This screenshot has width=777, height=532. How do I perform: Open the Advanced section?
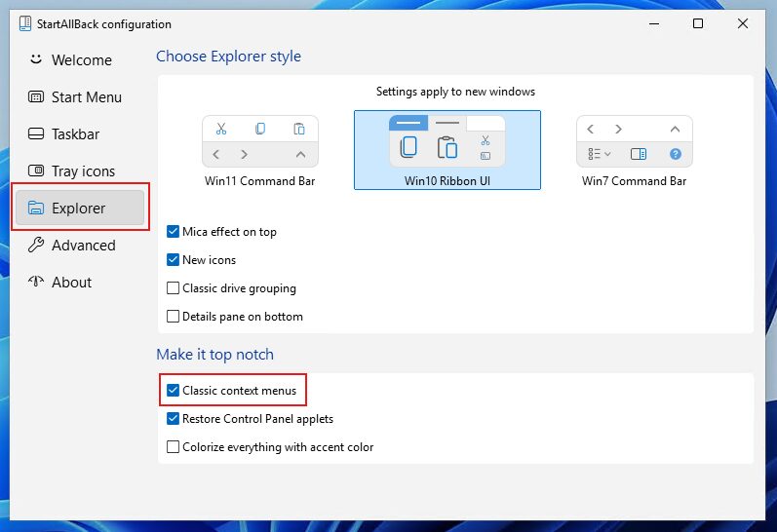click(x=79, y=246)
